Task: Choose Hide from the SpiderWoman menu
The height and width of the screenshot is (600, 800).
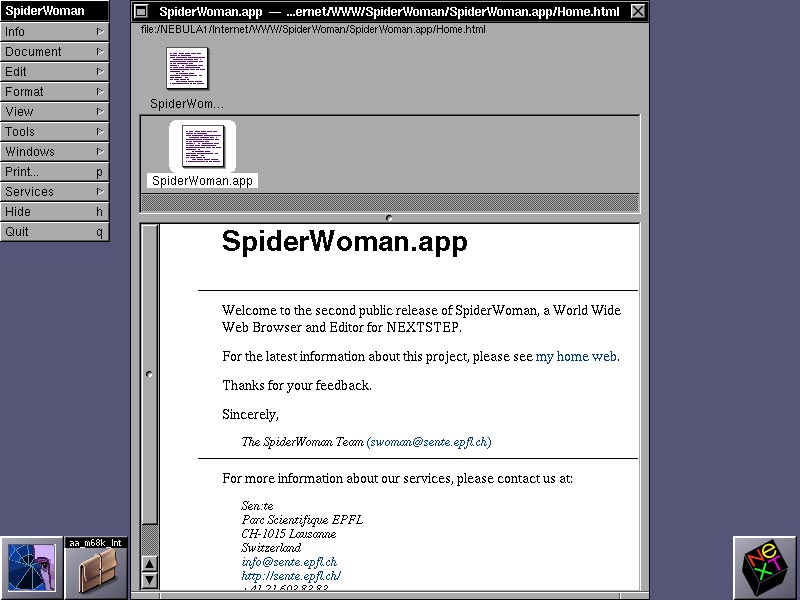Action: [x=55, y=211]
